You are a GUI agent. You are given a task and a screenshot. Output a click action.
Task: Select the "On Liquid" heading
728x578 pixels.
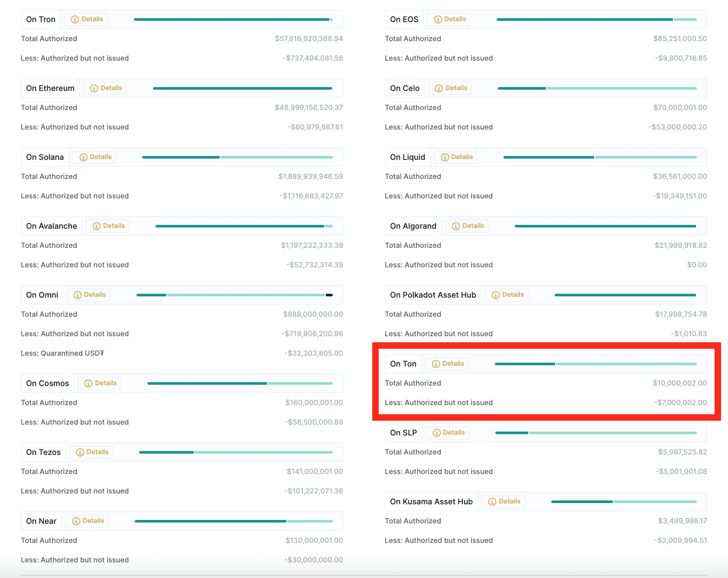point(408,157)
